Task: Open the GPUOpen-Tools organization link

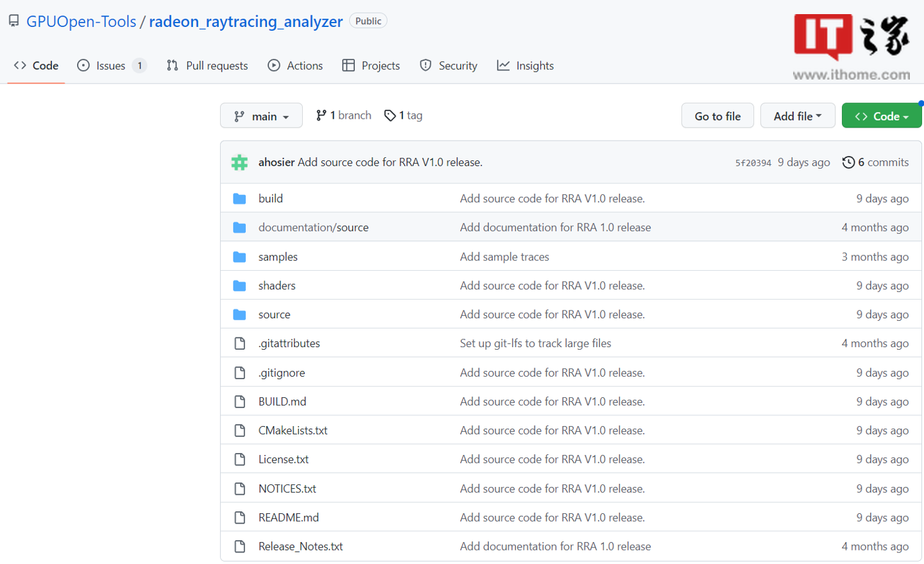Action: click(x=81, y=21)
